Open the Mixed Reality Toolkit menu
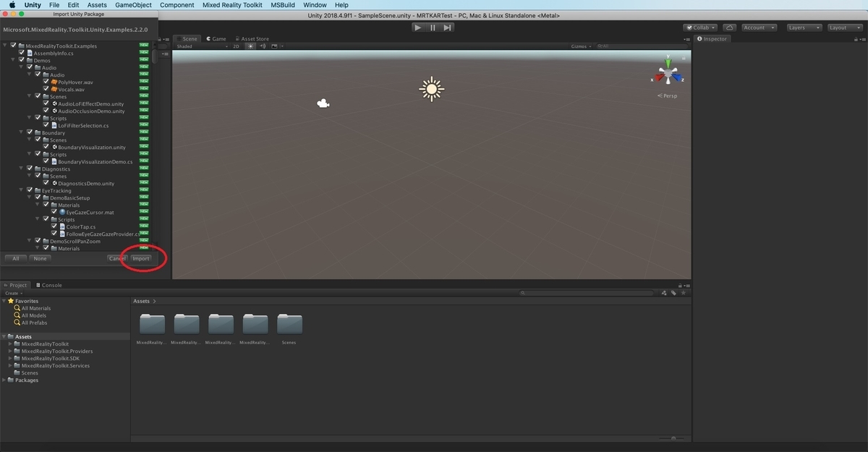Image resolution: width=868 pixels, height=452 pixels. (x=232, y=5)
